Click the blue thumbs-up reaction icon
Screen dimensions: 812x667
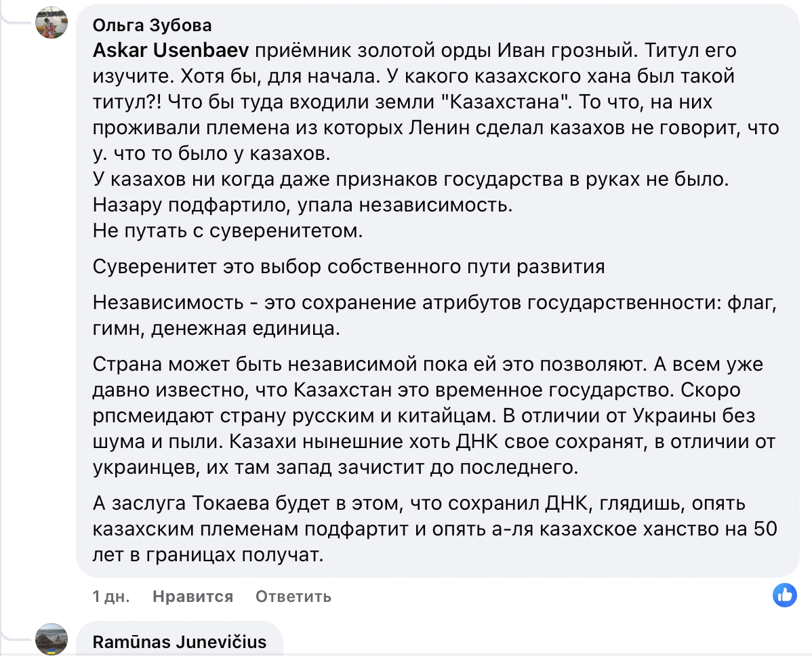pos(785,595)
